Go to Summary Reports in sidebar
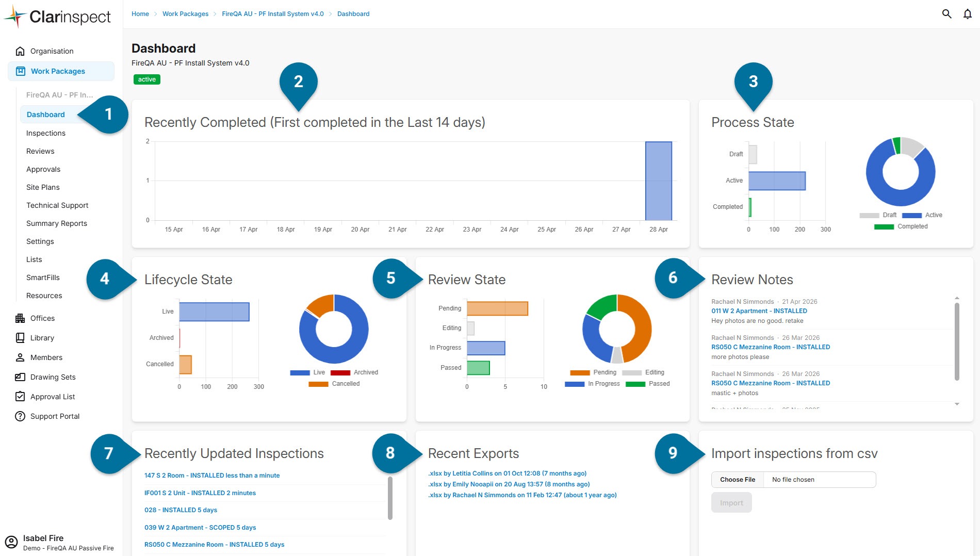The height and width of the screenshot is (556, 980). pyautogui.click(x=57, y=223)
